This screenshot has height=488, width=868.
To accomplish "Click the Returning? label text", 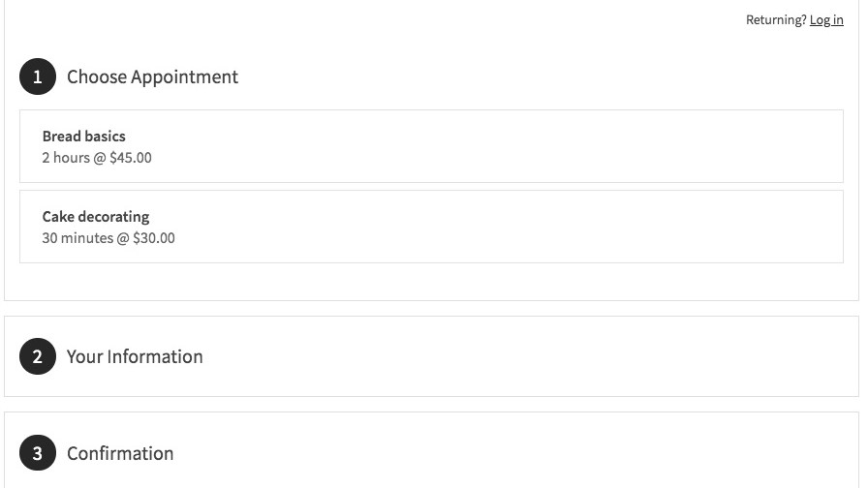I will 775,20.
